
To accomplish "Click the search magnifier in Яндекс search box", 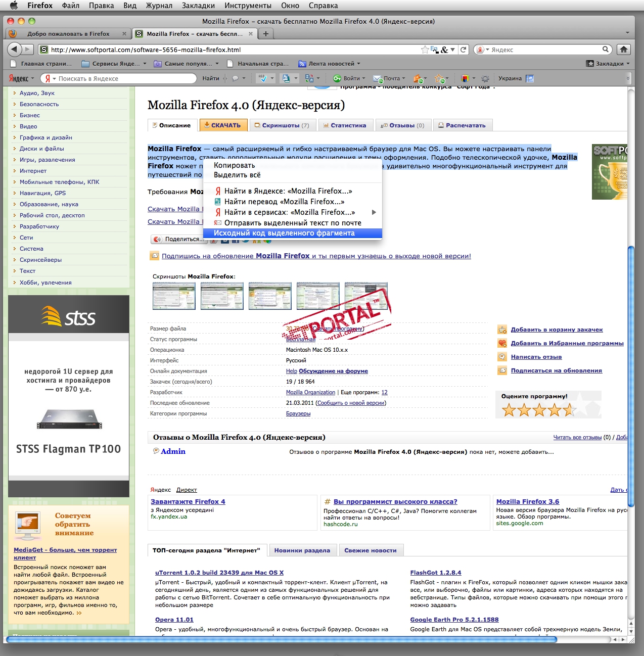I will (606, 50).
